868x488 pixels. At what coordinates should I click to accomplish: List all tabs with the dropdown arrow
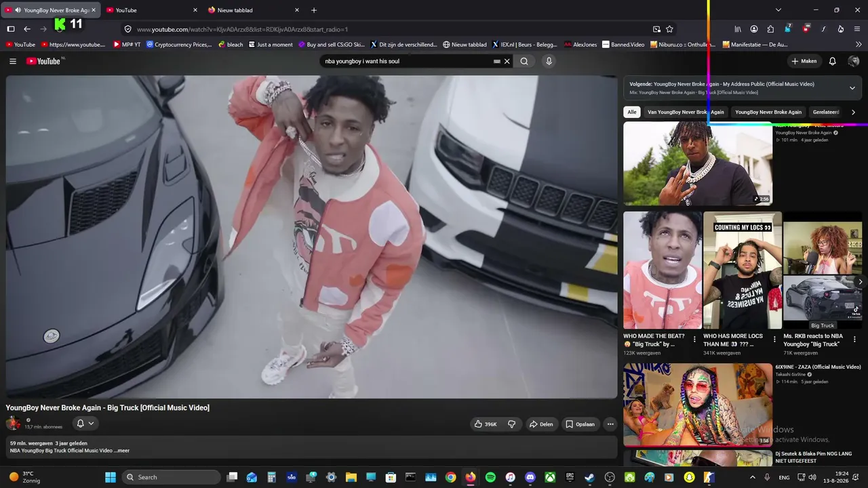coord(778,10)
